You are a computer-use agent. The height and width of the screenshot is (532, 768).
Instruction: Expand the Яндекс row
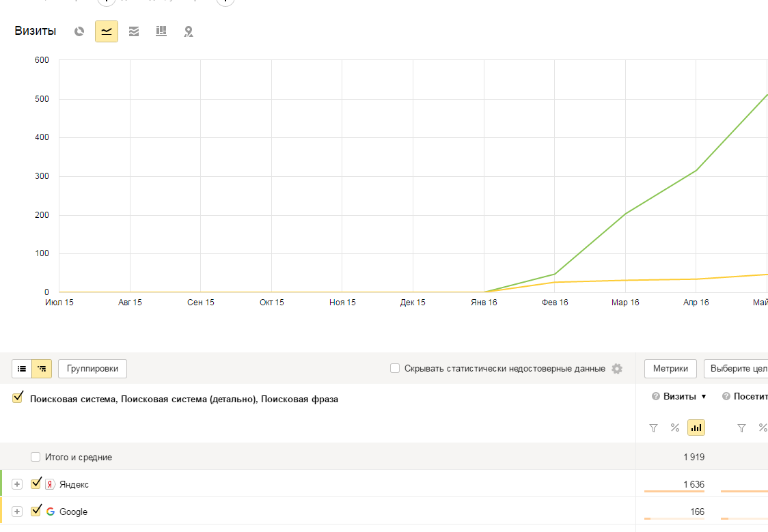click(18, 484)
